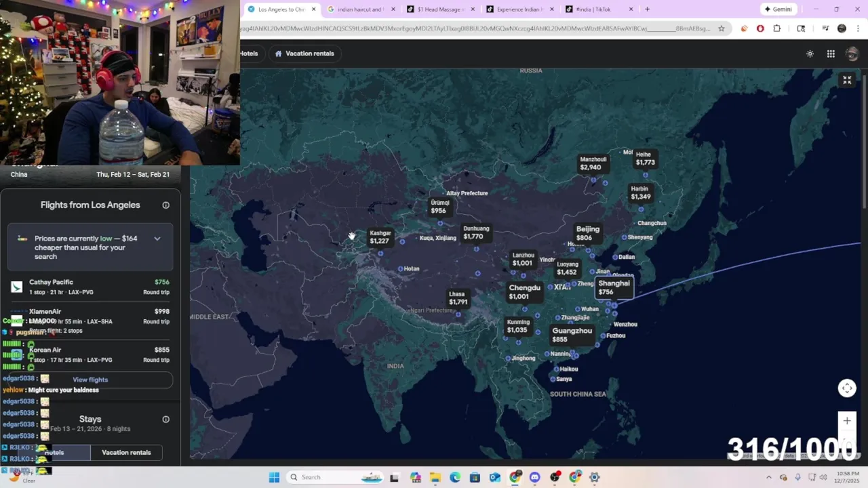This screenshot has height=488, width=868.
Task: Open Google apps grid
Action: tap(831, 54)
